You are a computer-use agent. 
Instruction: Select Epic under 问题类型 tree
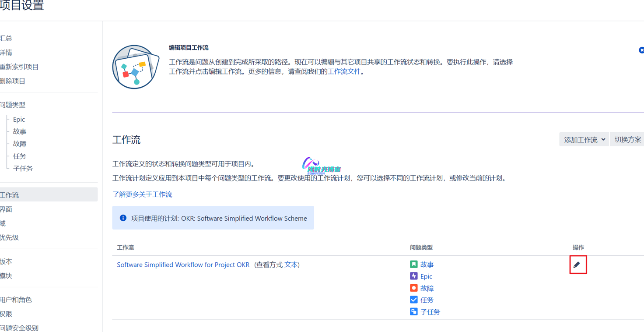(x=19, y=119)
